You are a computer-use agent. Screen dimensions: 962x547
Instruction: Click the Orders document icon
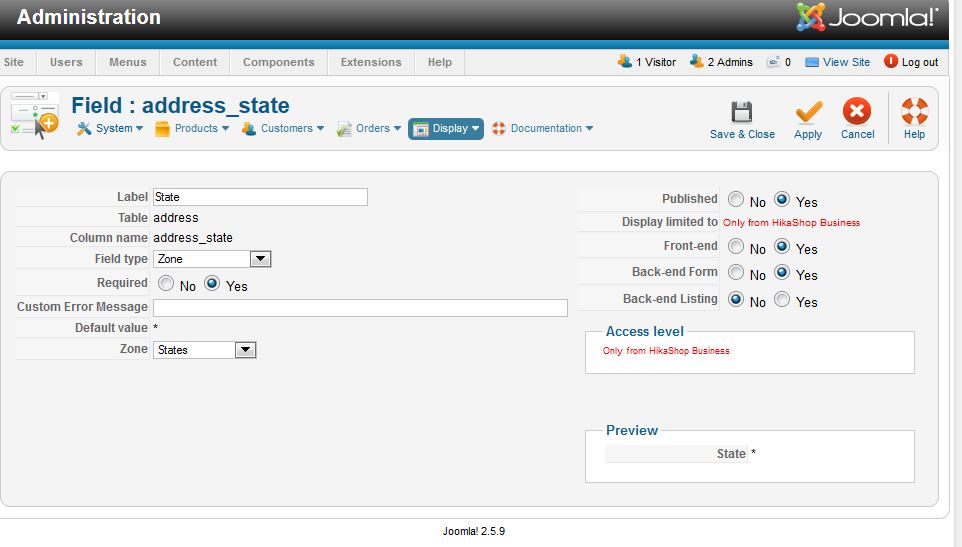pyautogui.click(x=344, y=129)
